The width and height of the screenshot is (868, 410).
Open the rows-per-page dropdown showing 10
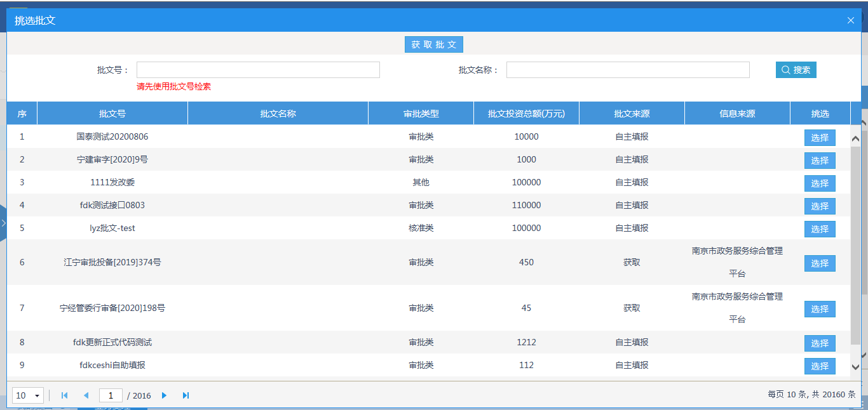tap(28, 395)
